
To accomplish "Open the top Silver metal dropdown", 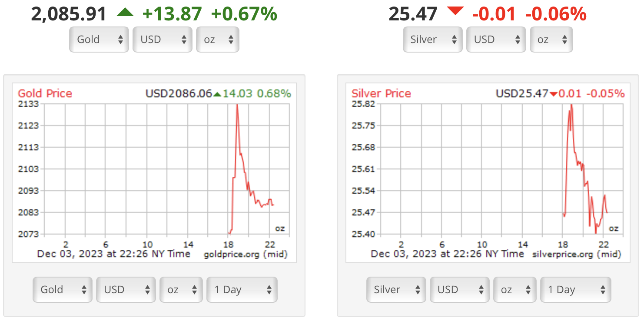I will 433,40.
